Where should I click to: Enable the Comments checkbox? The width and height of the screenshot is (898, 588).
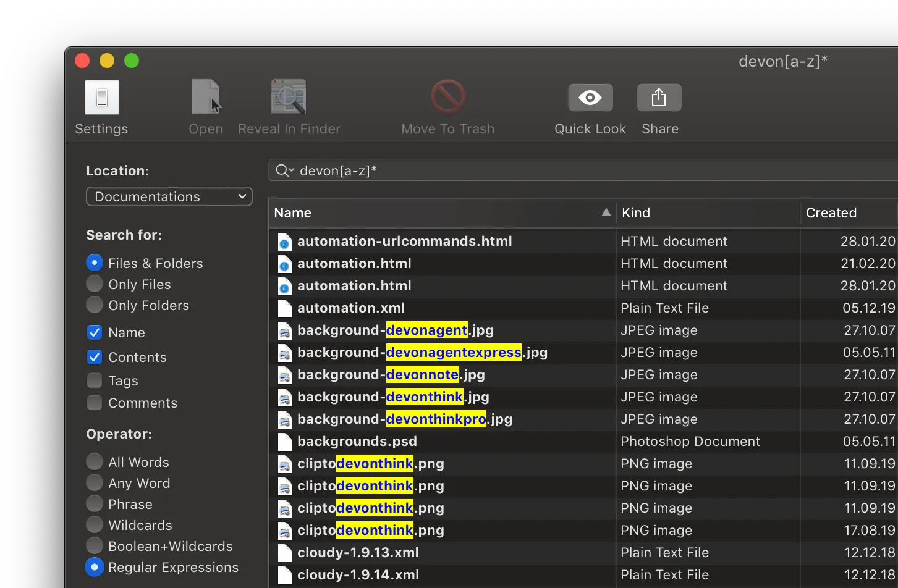[x=94, y=403]
